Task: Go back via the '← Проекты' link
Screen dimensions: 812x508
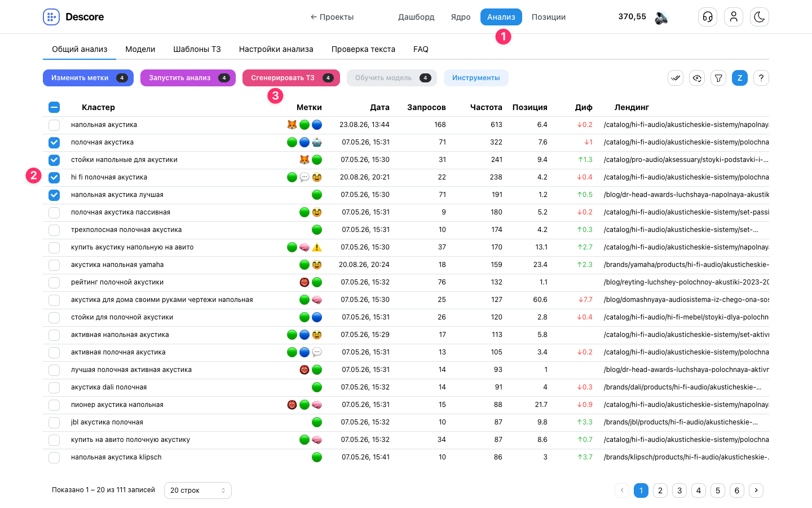Action: 332,17
